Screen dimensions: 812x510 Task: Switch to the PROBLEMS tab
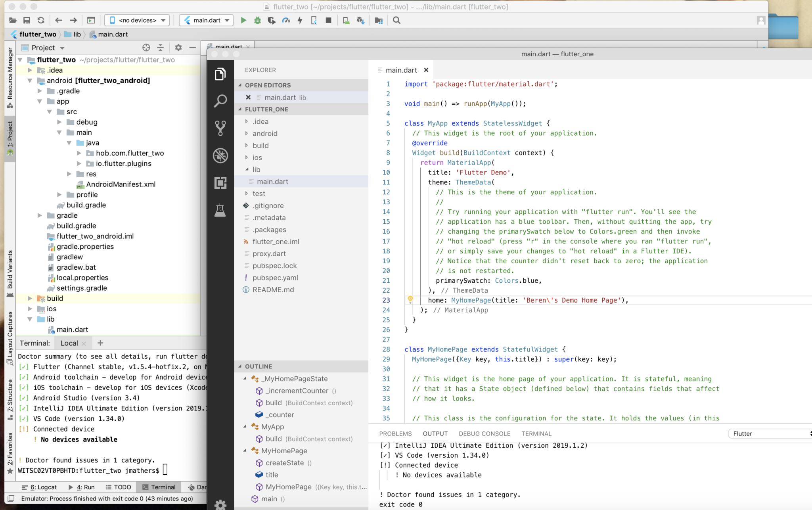(x=395, y=433)
